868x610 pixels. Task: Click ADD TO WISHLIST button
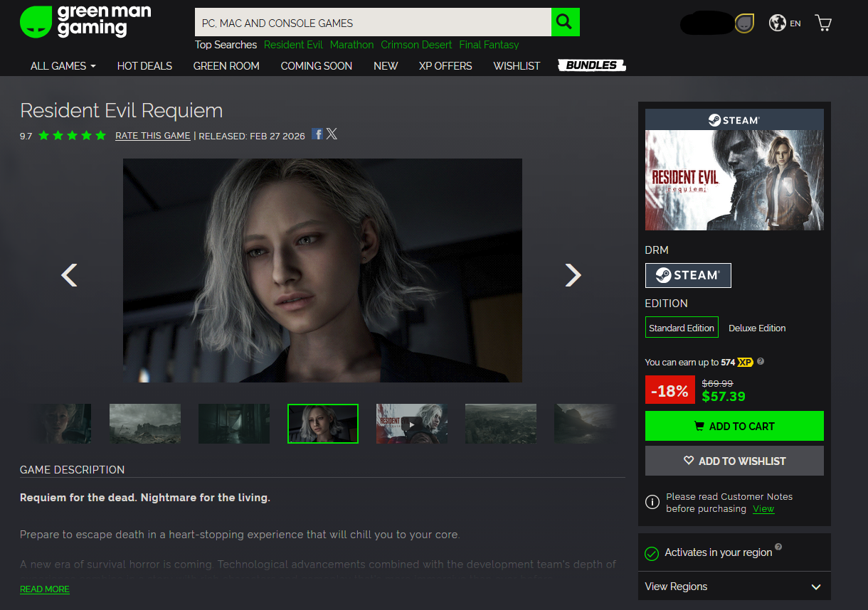(x=734, y=461)
